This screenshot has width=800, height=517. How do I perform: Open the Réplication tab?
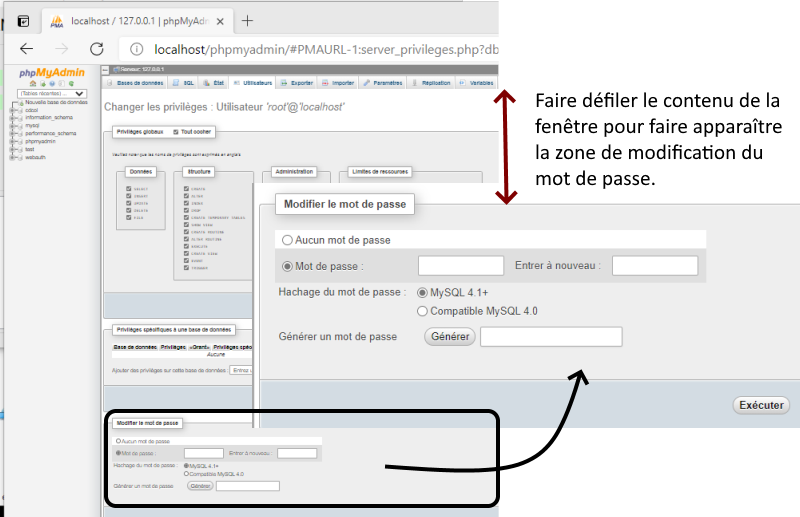pyautogui.click(x=430, y=83)
